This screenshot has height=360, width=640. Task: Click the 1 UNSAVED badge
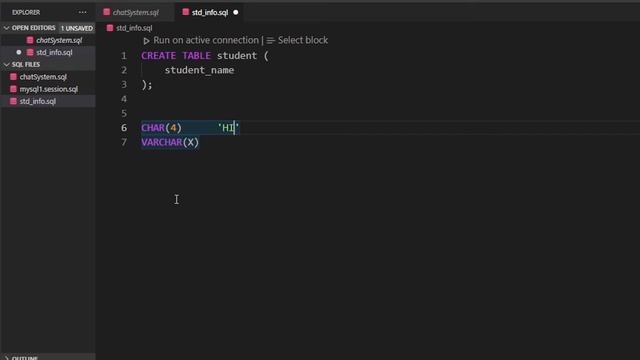pos(77,28)
